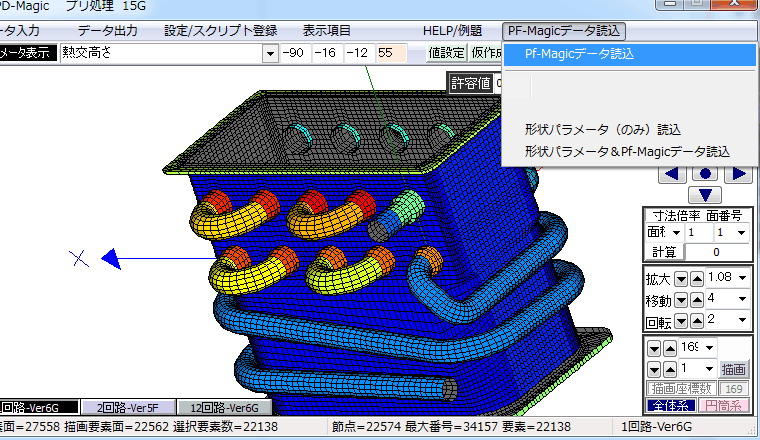Open the dropdown left of 描画 button
The width and height of the screenshot is (760, 440).
point(710,369)
